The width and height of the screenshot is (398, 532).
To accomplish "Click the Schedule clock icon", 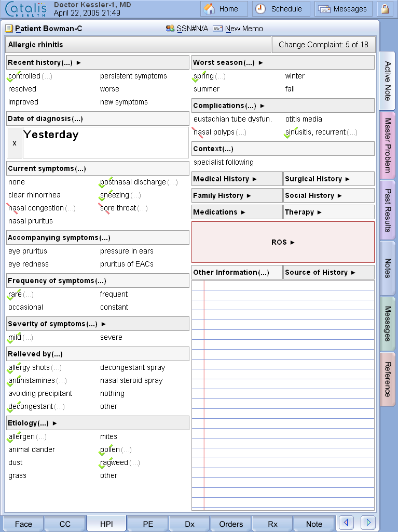I will pos(260,9).
